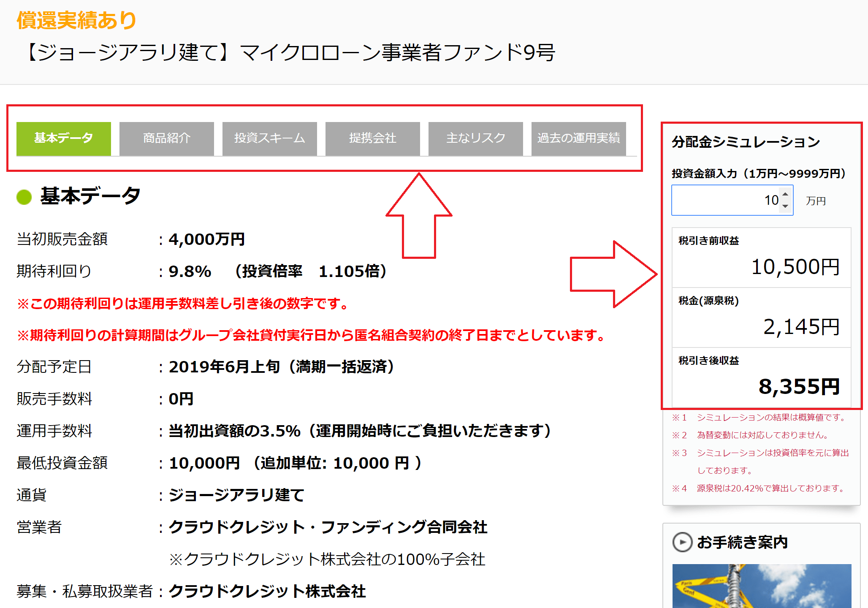Screen dimensions: 868x608
Task: Click the red note about 運用手数料差し引き後
Action: 183,304
